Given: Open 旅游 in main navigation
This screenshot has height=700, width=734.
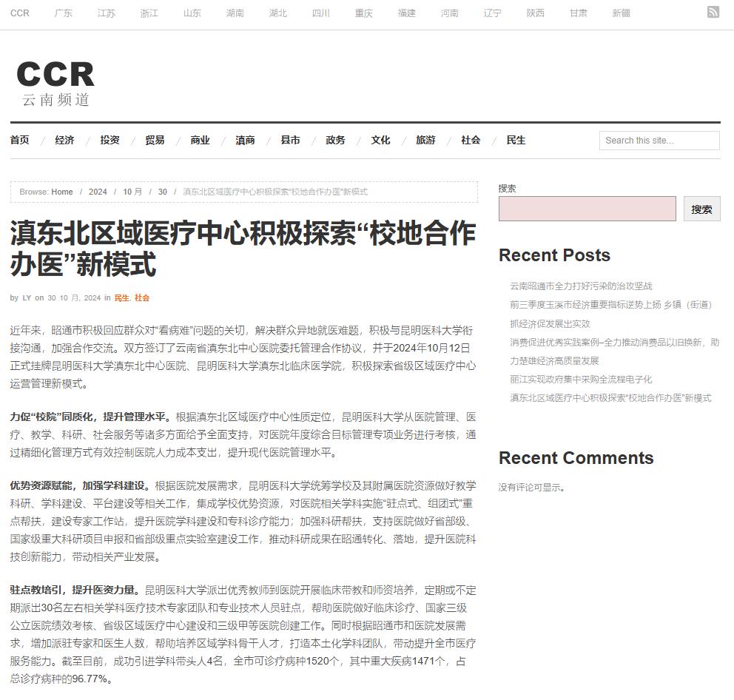Looking at the screenshot, I should [x=426, y=140].
